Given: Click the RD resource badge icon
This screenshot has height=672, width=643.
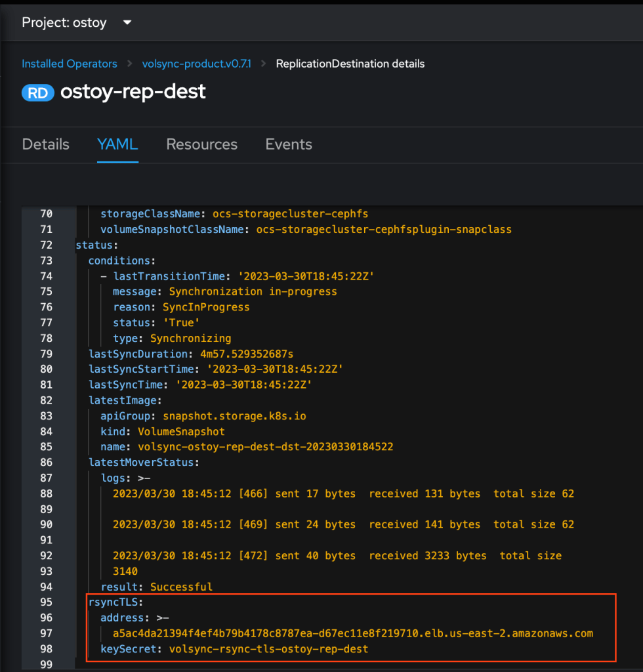Looking at the screenshot, I should (x=37, y=93).
